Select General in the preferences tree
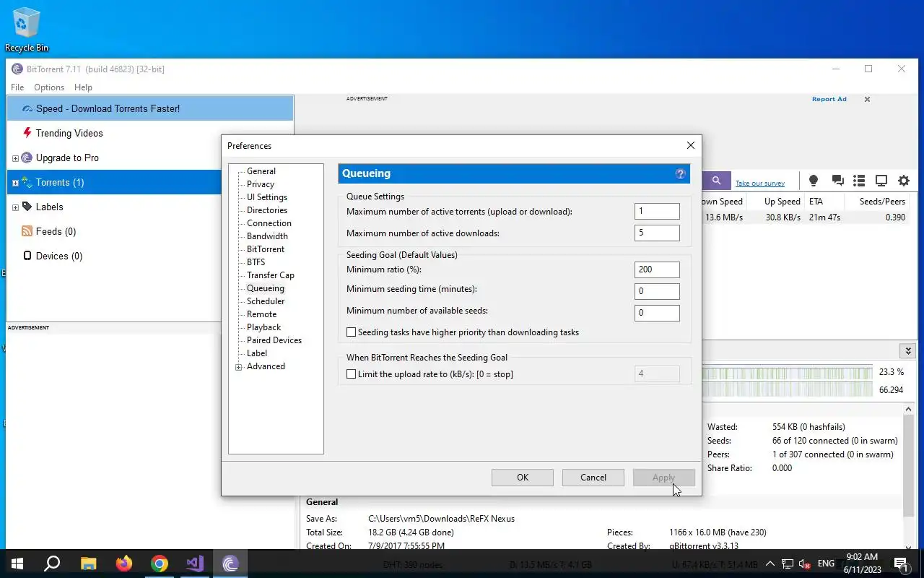The width and height of the screenshot is (924, 578). (261, 171)
